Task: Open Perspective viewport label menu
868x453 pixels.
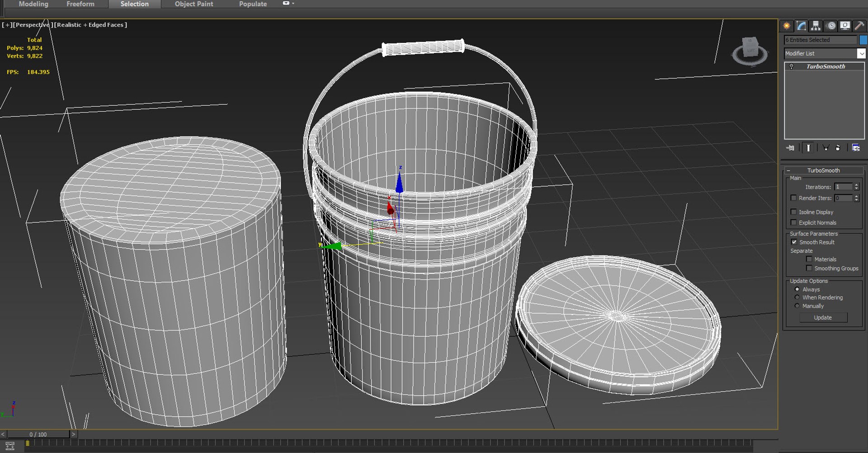Action: pyautogui.click(x=32, y=25)
